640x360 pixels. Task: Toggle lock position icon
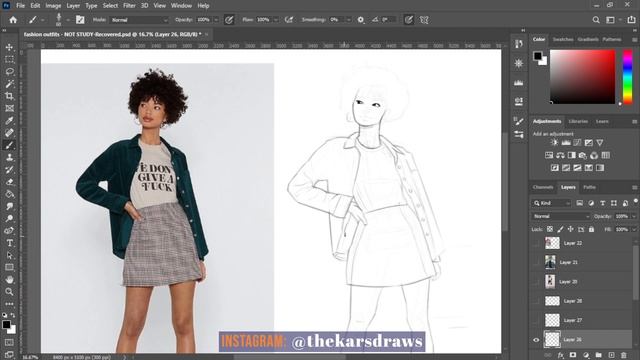(x=571, y=229)
